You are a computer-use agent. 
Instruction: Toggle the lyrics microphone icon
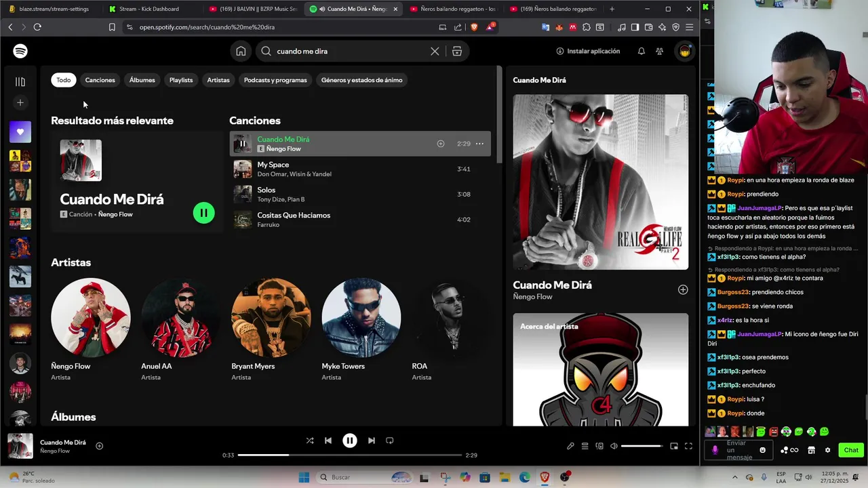[570, 446]
